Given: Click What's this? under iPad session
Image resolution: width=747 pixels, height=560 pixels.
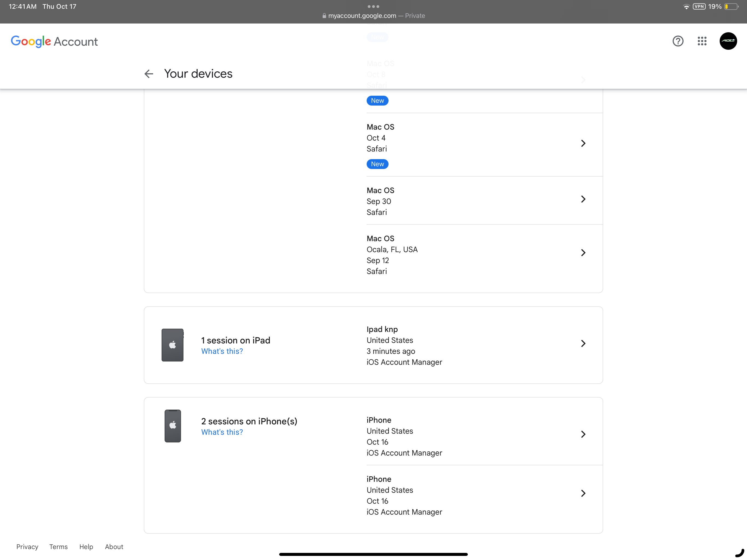Looking at the screenshot, I should pos(222,351).
